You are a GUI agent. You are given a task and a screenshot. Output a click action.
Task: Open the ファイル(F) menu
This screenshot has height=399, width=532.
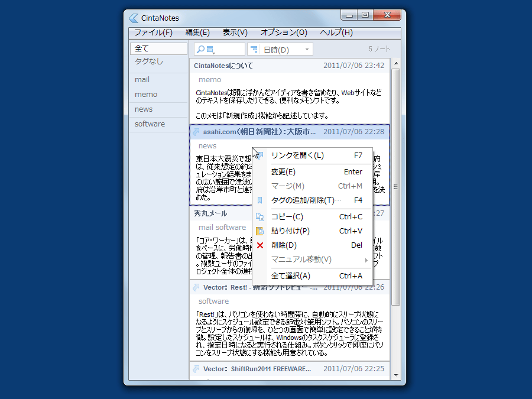[153, 33]
